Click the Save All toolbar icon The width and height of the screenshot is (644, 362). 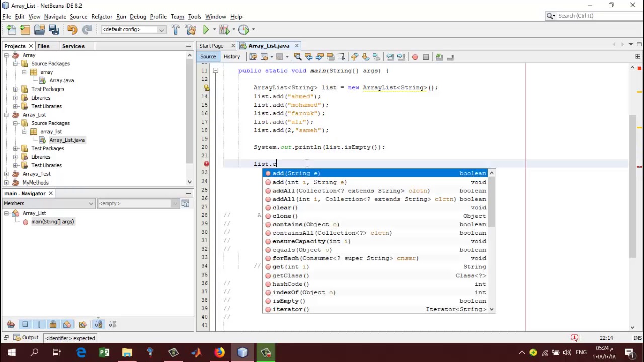pyautogui.click(x=54, y=30)
